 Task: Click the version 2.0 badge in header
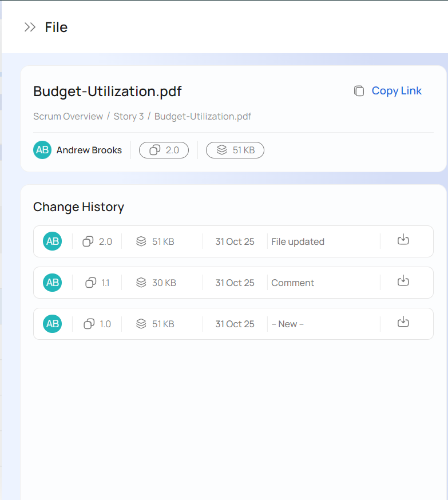tap(164, 150)
